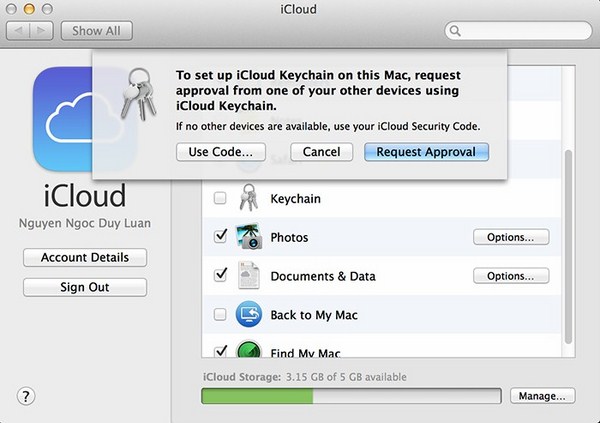Choose Use Code in the dialog

point(221,152)
